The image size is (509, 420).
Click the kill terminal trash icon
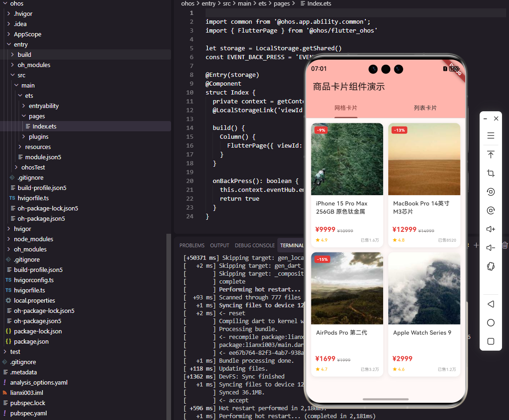click(x=505, y=245)
